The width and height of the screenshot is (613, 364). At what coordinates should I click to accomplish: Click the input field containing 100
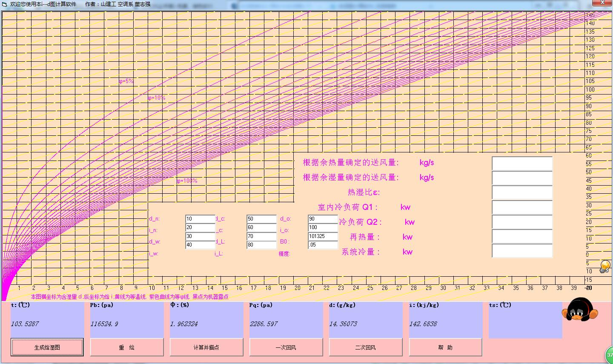tap(323, 227)
